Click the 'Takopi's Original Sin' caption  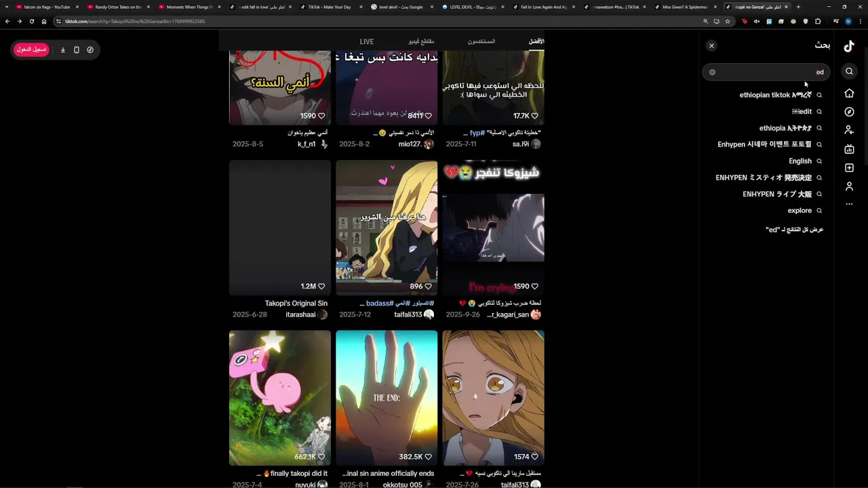tap(296, 303)
